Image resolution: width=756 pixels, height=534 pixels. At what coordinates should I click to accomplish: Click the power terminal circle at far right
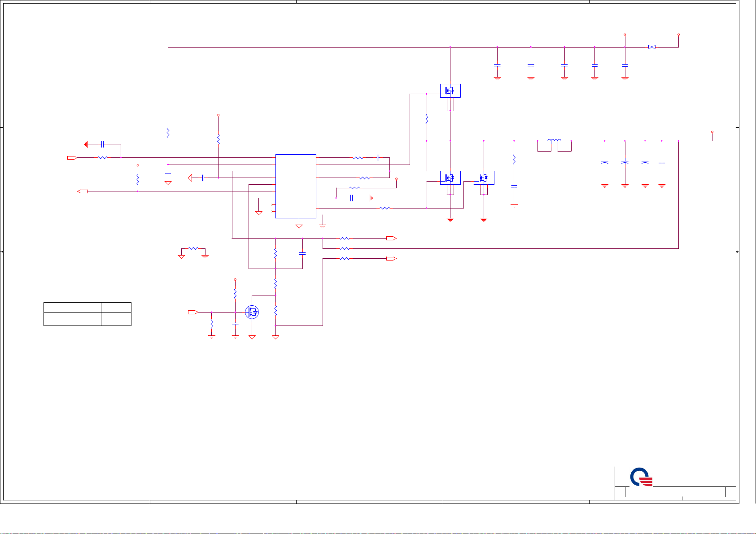tap(712, 132)
